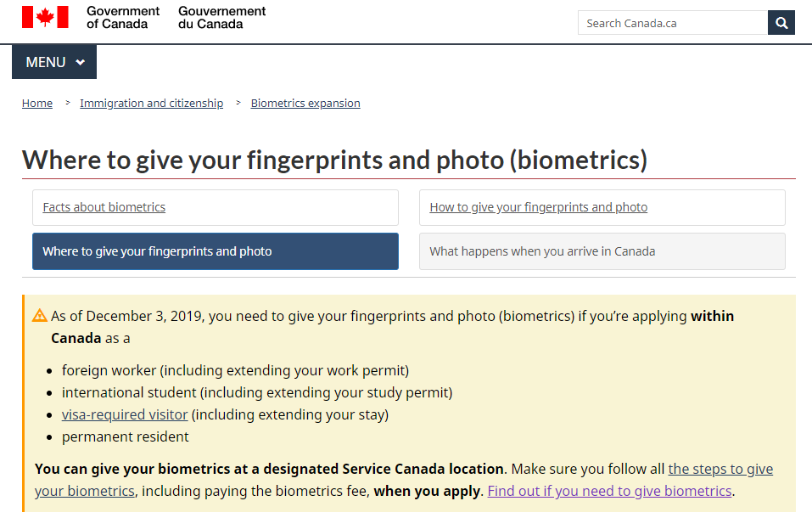Image resolution: width=812 pixels, height=518 pixels.
Task: Open the steps to give your biometrics link
Action: pyautogui.click(x=720, y=469)
